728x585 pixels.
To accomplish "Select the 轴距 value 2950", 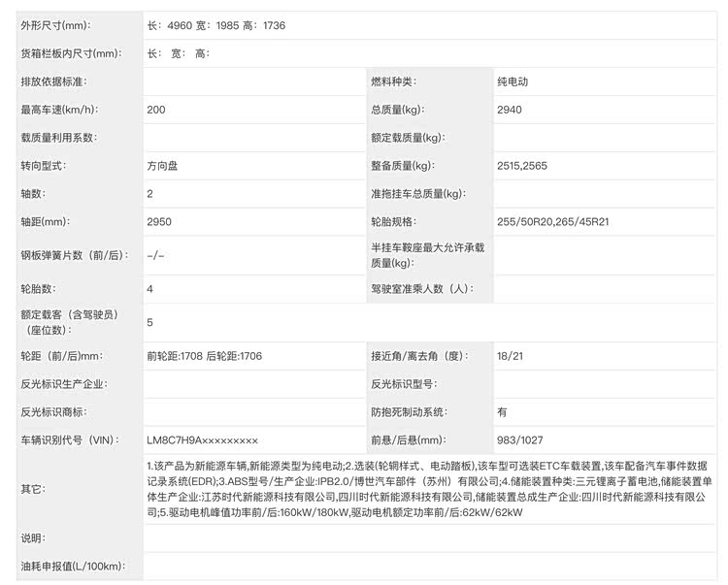I will click(159, 222).
